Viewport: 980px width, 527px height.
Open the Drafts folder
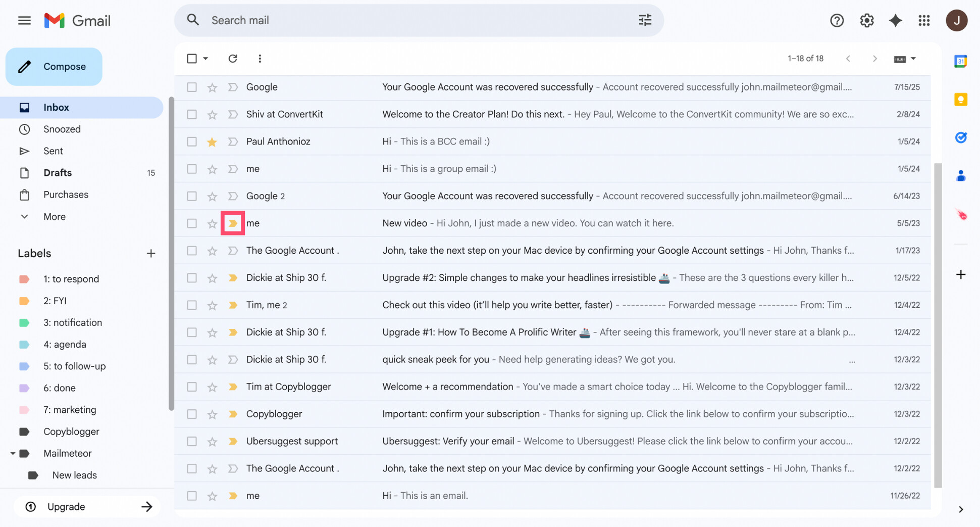coord(58,173)
